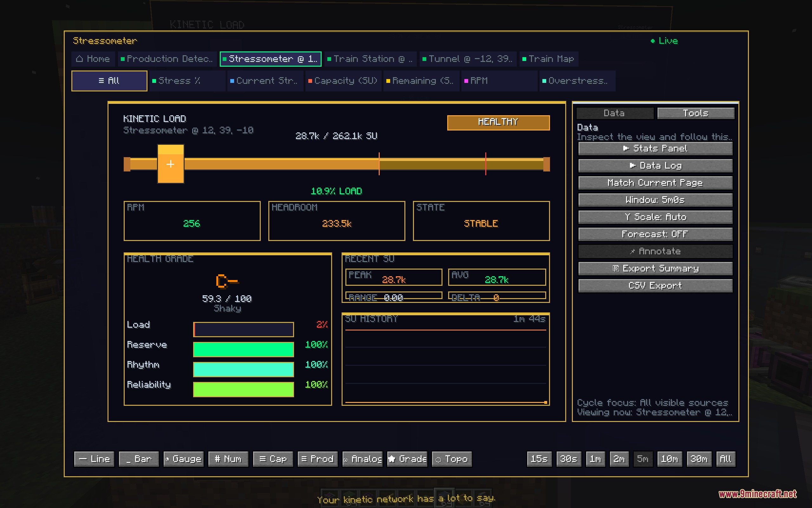Expand the Data Log
Screen dimensions: 812x508
[x=655, y=166]
